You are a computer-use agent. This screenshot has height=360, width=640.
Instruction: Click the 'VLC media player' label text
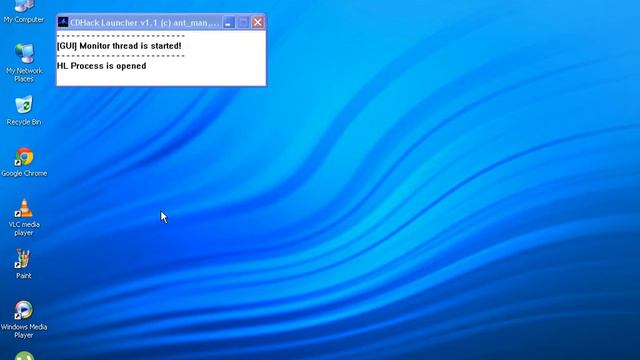click(x=24, y=229)
